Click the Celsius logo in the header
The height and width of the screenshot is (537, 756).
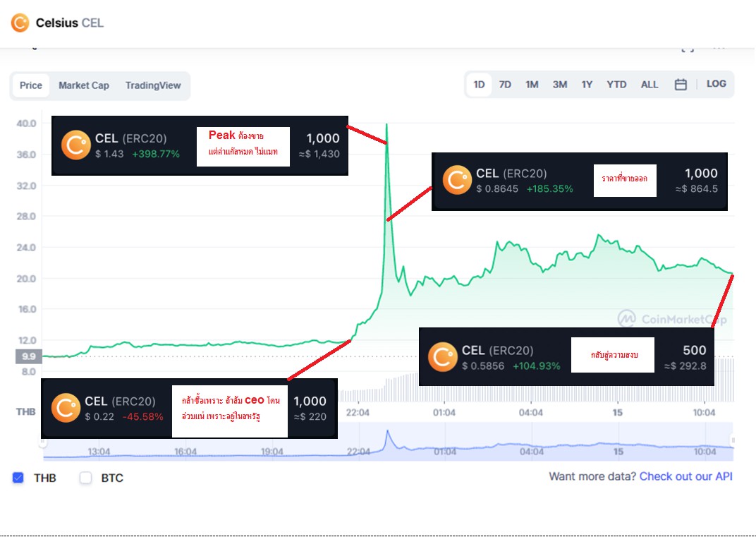(x=20, y=23)
